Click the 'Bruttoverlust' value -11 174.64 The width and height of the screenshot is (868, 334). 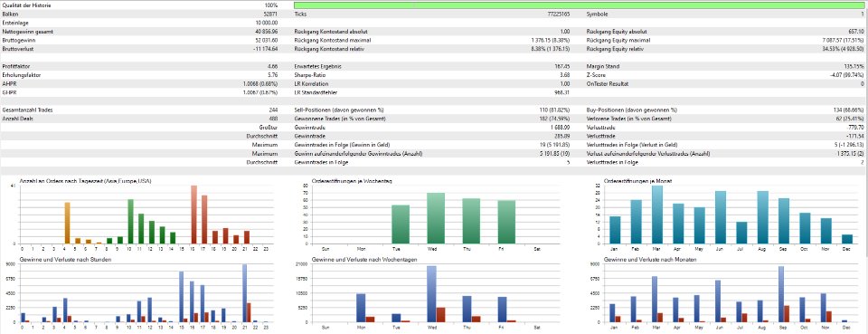click(266, 49)
